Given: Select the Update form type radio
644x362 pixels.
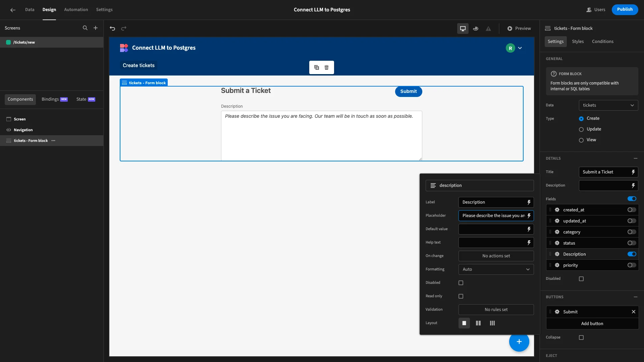Looking at the screenshot, I should tap(581, 130).
